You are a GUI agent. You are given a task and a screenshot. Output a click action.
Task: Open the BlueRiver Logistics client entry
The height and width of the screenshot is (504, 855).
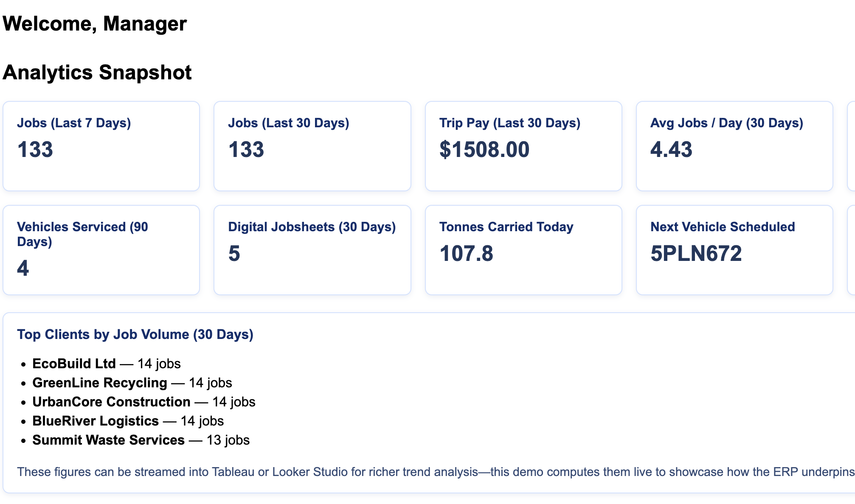pos(96,421)
